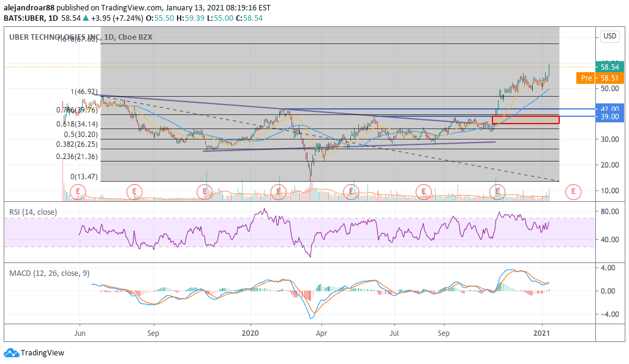Click the blue 42.00 price line label
Image resolution: width=629 pixels, height=364 pixels.
click(610, 109)
